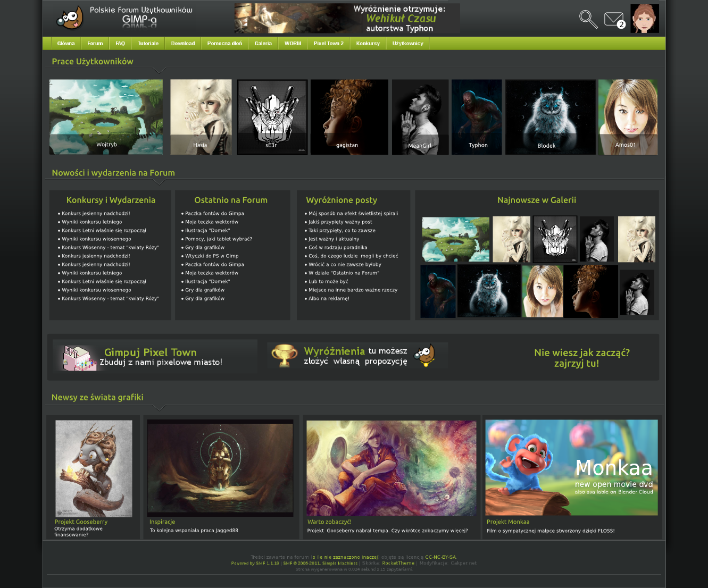This screenshot has height=588, width=708.
Task: Open the CC-NC-BY-SA license link
Action: [440, 557]
